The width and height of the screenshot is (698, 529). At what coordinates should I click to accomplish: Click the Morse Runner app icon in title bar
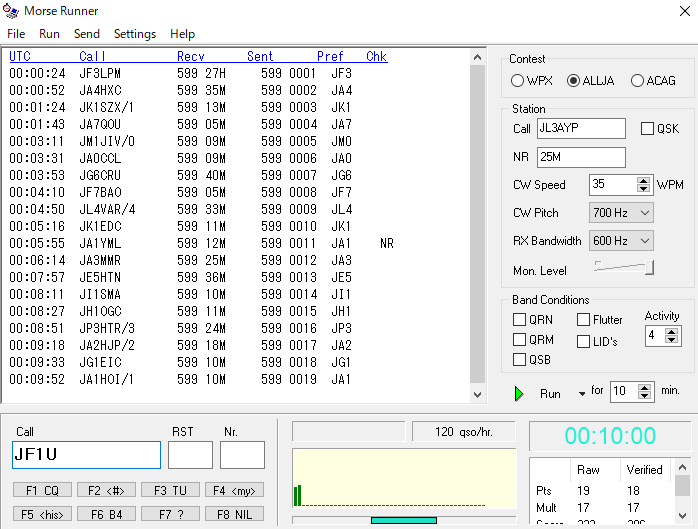(x=11, y=11)
